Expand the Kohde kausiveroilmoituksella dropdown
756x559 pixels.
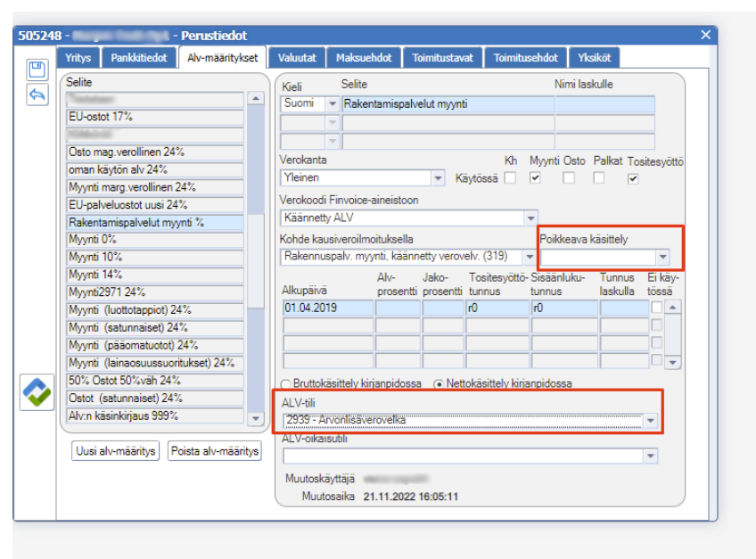click(x=530, y=256)
